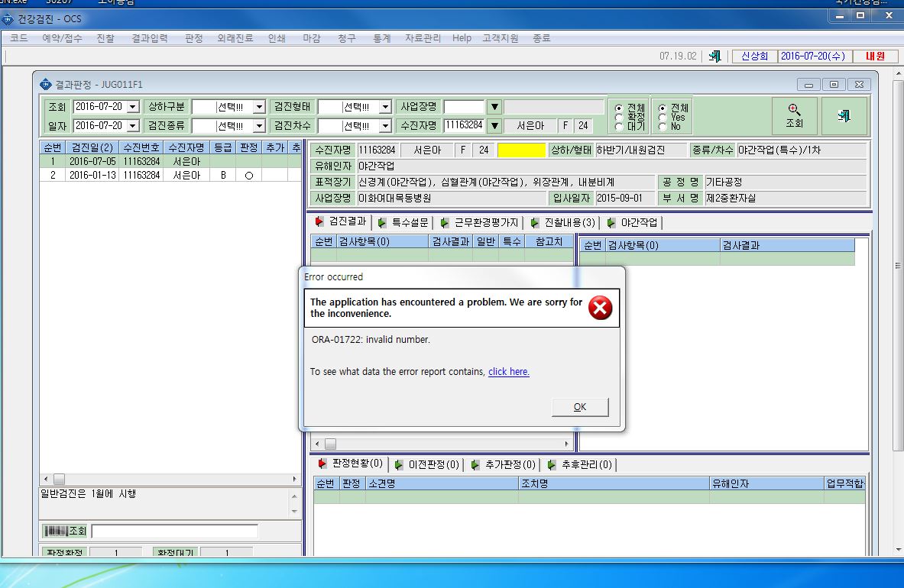Click the exit icon in top status bar
The height and width of the screenshot is (588, 904).
pos(715,56)
